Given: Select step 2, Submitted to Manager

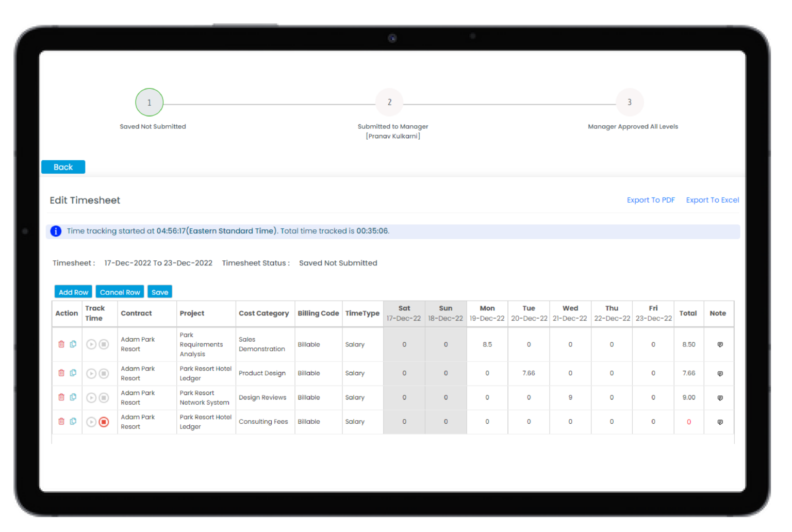Looking at the screenshot, I should coord(389,102).
